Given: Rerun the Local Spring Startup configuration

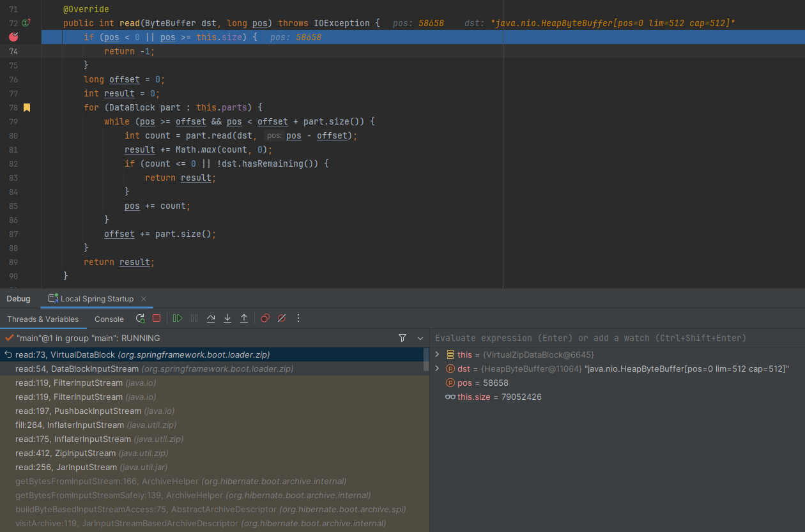Looking at the screenshot, I should 140,318.
